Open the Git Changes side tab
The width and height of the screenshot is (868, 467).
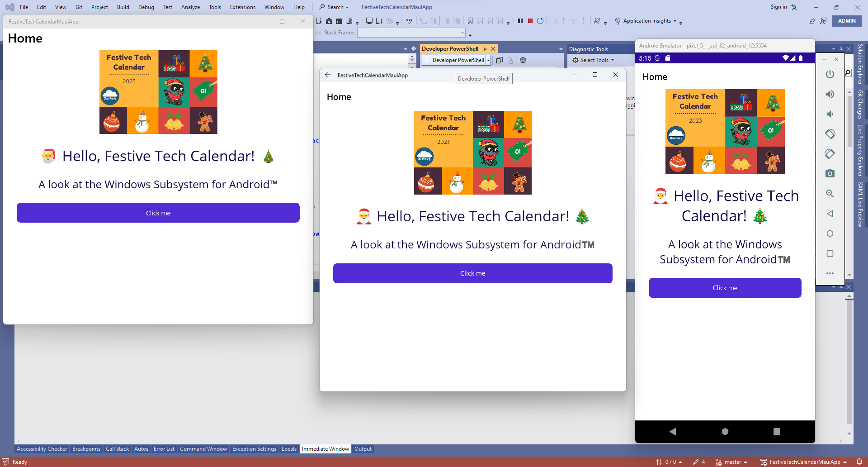[x=860, y=105]
